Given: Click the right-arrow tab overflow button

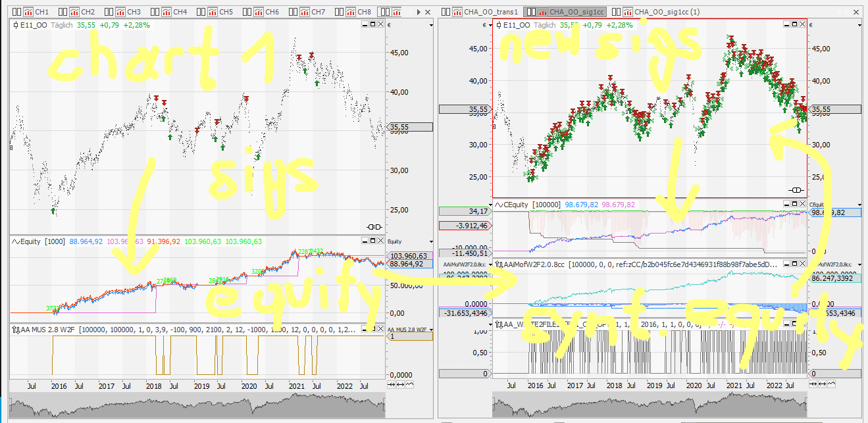Looking at the screenshot, I should [417, 11].
